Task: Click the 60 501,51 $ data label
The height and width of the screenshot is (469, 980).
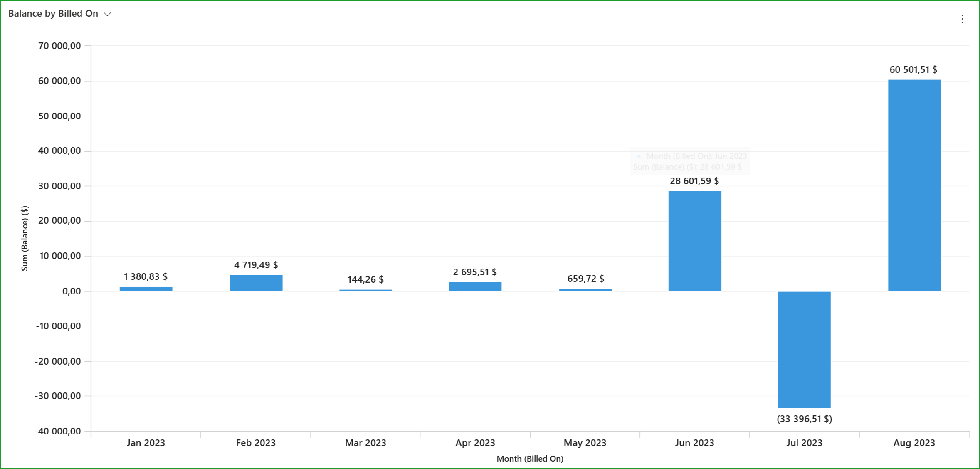Action: (x=913, y=70)
